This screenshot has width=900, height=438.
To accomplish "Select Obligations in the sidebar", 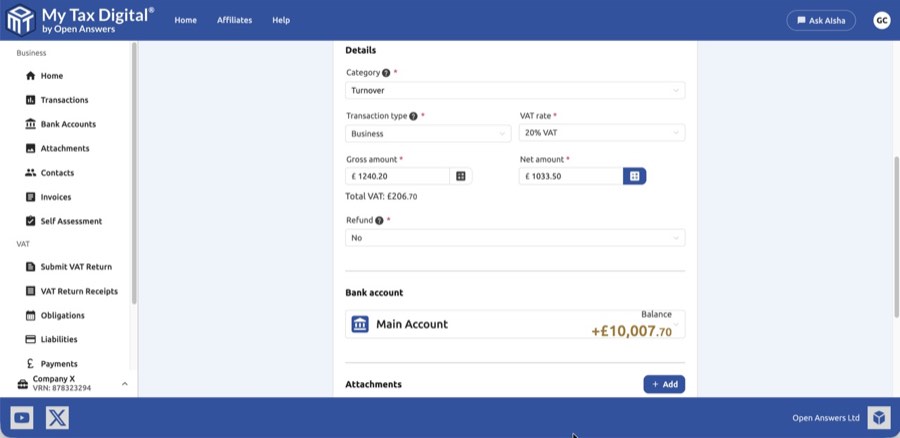I will tap(63, 315).
